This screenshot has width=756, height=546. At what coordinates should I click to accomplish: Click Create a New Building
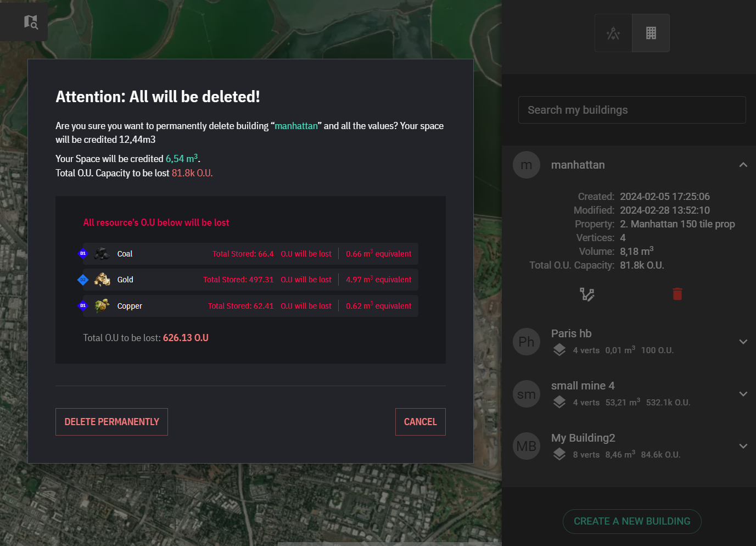click(x=631, y=521)
